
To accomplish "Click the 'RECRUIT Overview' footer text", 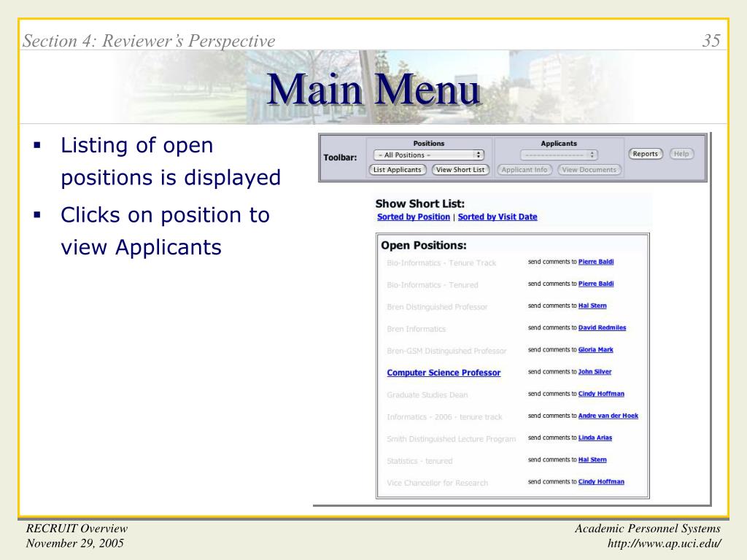I will coord(77,529).
